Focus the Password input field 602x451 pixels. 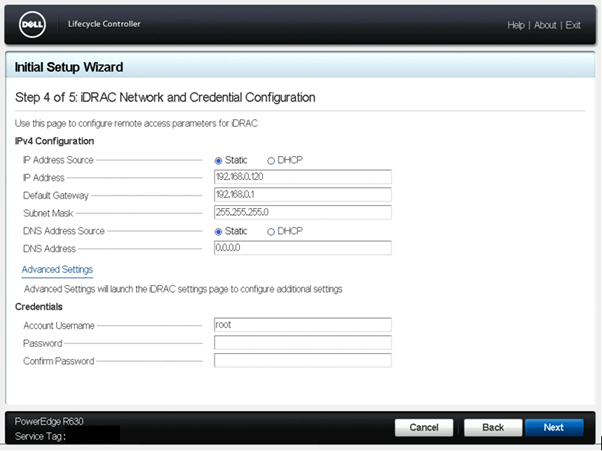point(302,343)
